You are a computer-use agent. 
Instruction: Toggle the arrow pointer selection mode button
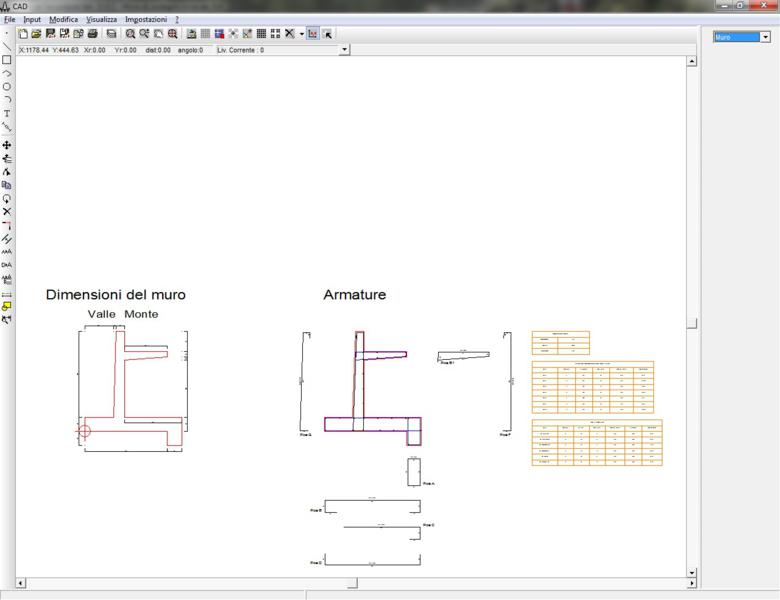pyautogui.click(x=327, y=33)
